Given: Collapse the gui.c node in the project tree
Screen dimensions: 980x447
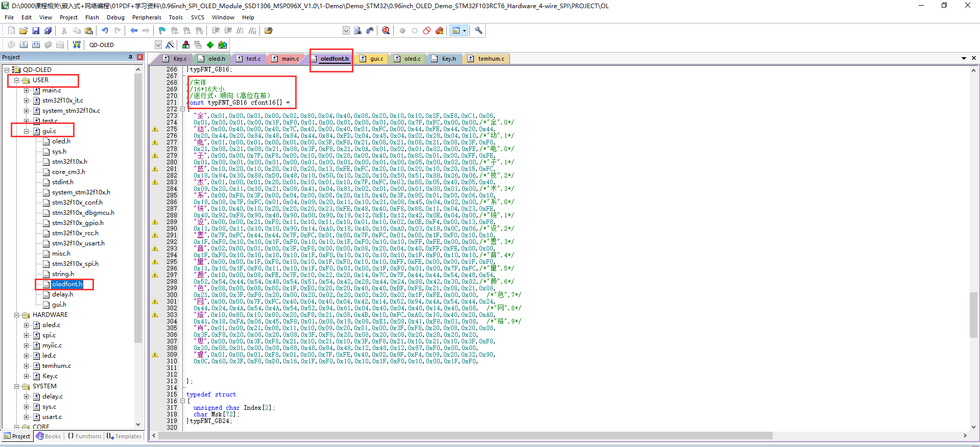Looking at the screenshot, I should pos(27,131).
